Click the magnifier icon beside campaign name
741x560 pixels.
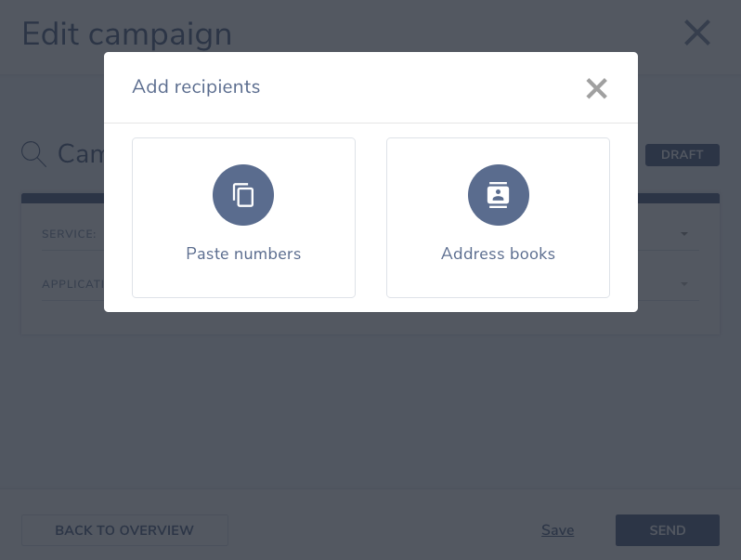(x=33, y=154)
